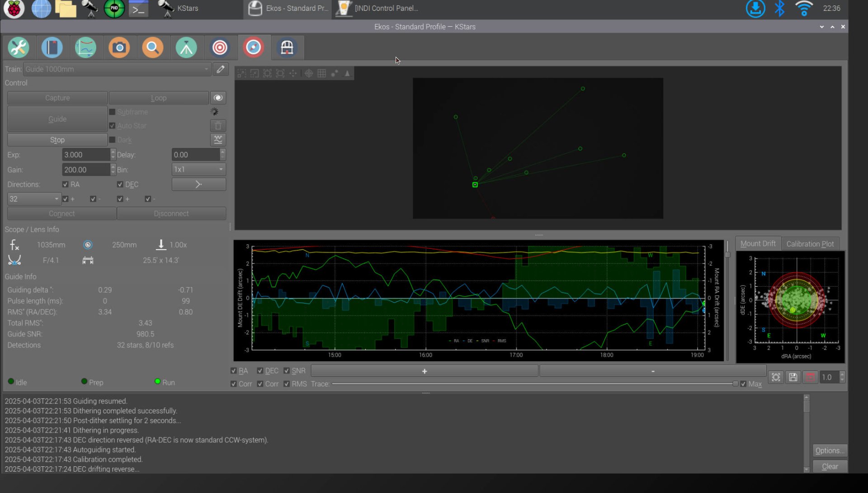868x493 pixels.
Task: Toggle the Subframe checkbox
Action: [112, 112]
